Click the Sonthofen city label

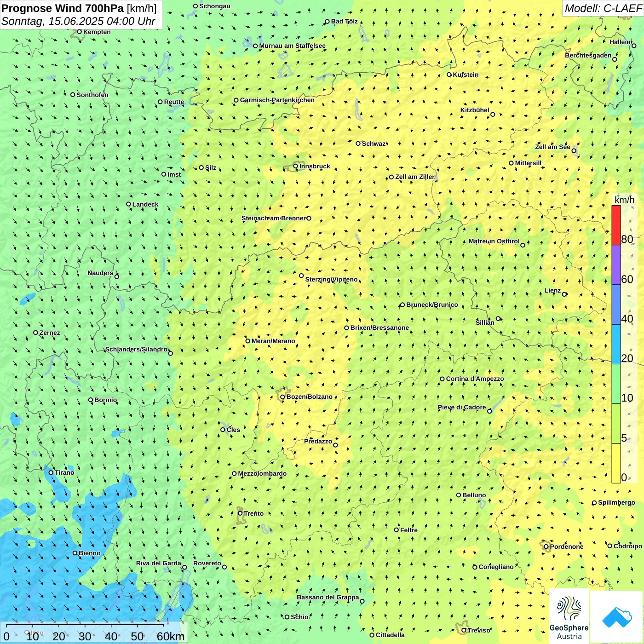(x=92, y=95)
